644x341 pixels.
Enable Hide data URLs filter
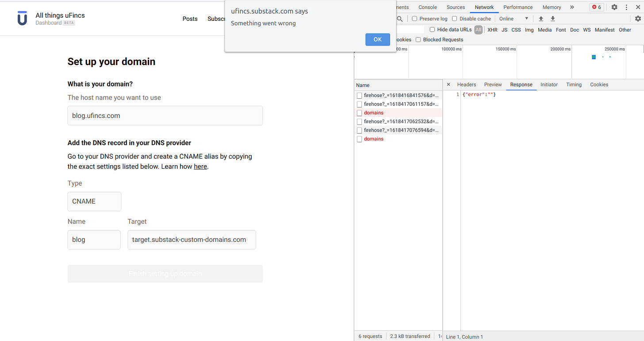pos(432,30)
